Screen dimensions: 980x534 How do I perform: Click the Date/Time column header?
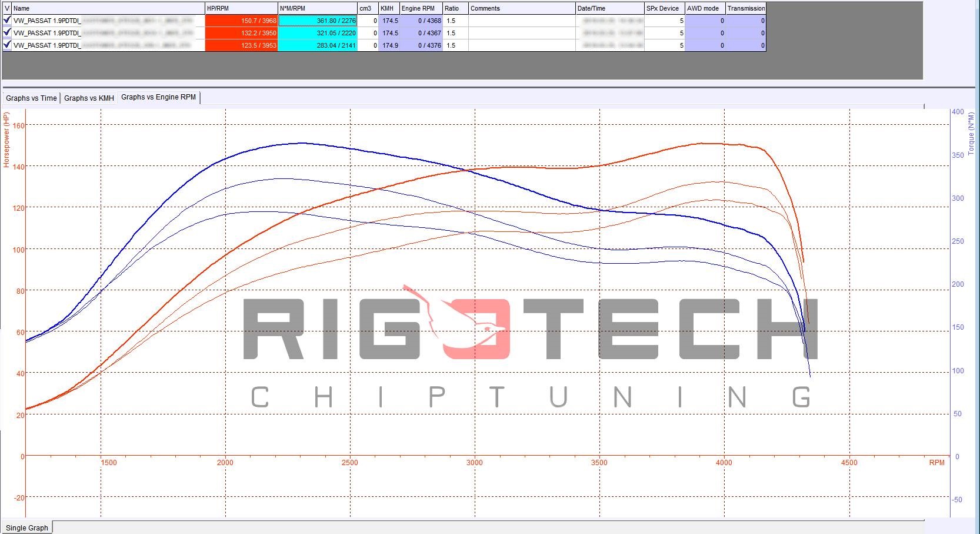[x=610, y=8]
